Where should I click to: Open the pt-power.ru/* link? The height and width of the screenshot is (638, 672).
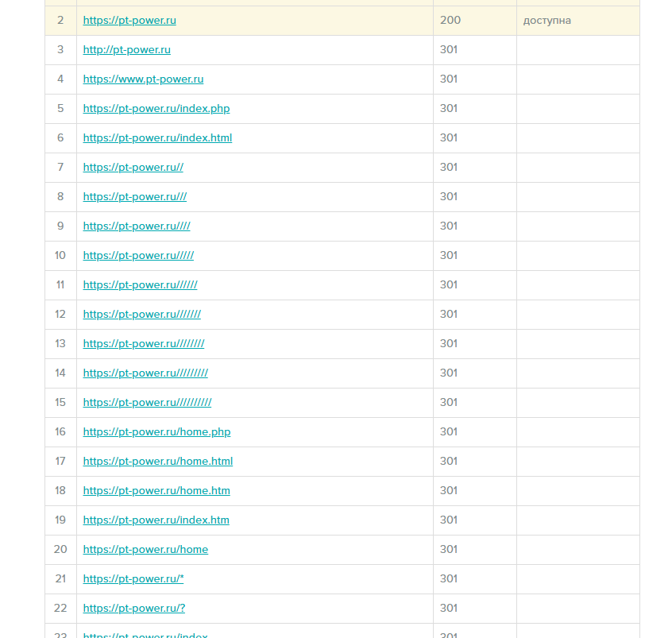(133, 579)
